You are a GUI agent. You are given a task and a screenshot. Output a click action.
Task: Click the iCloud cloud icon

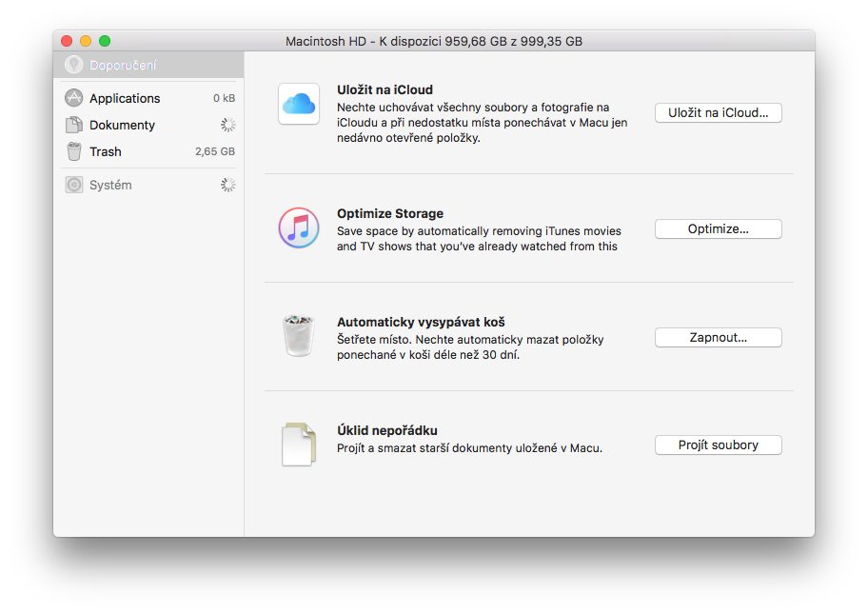[x=299, y=104]
